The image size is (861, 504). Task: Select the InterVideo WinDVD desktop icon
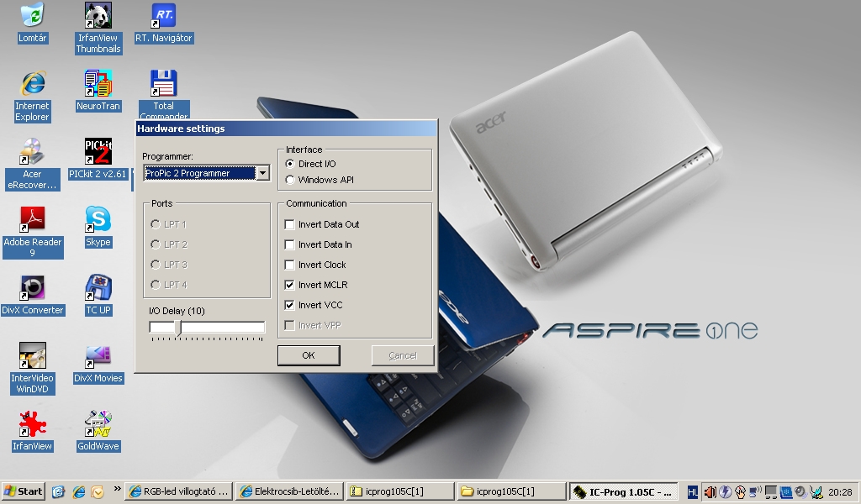pyautogui.click(x=33, y=368)
